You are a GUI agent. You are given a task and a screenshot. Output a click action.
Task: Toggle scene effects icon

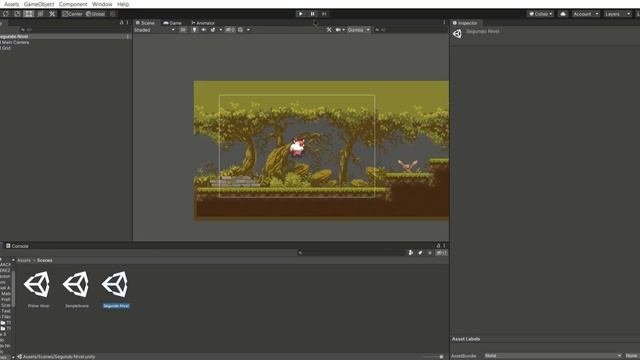pyautogui.click(x=213, y=30)
